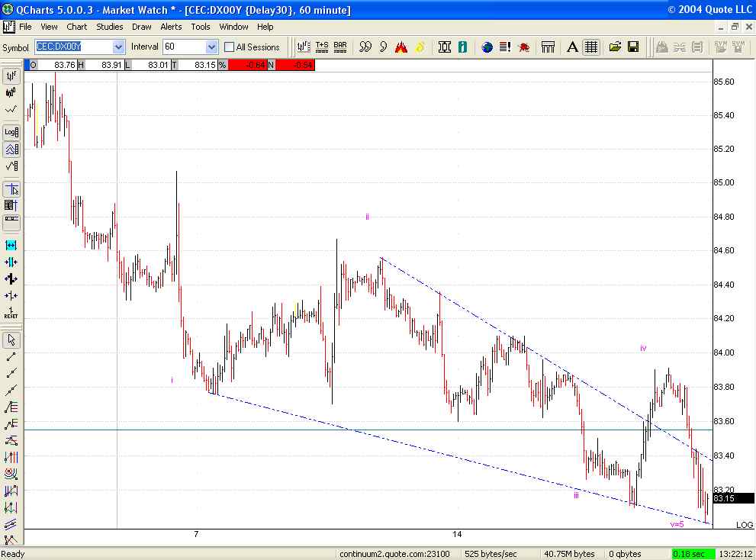
Task: Select the Fibonacci arcs tool
Action: pos(11,474)
